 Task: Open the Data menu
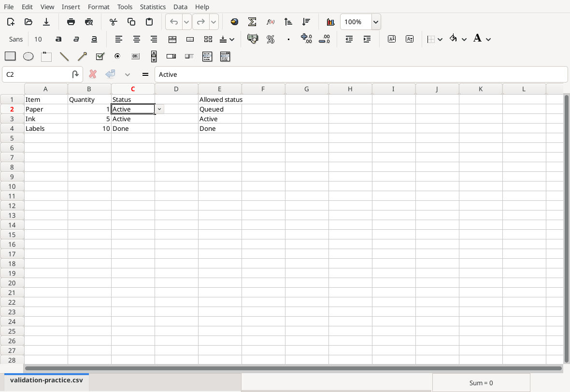180,7
